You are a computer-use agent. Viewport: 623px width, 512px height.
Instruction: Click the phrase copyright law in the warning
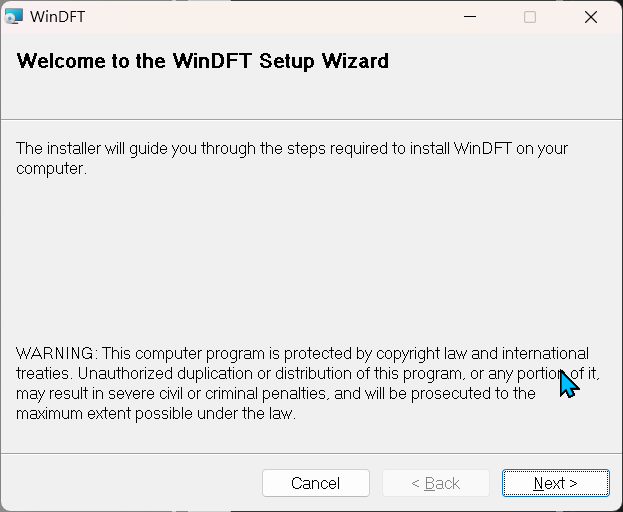pos(421,353)
